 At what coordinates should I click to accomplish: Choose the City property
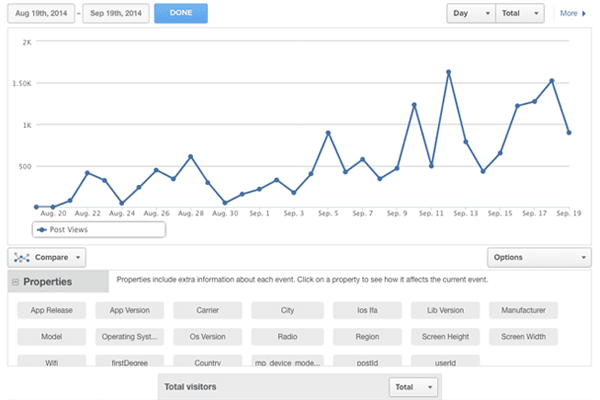coord(288,311)
